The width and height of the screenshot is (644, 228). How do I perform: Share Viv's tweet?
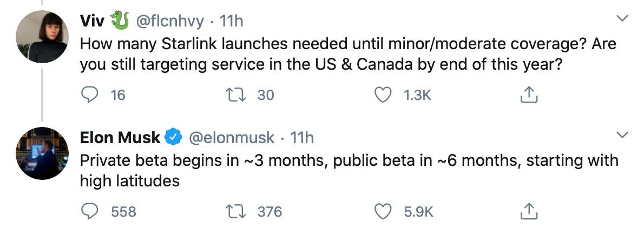pyautogui.click(x=528, y=95)
